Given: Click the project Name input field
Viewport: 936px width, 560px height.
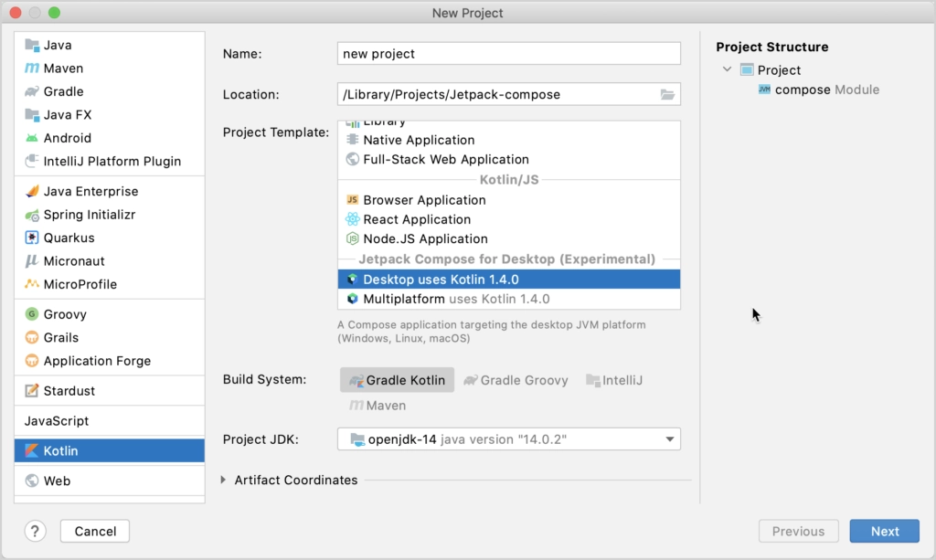Looking at the screenshot, I should coord(508,54).
